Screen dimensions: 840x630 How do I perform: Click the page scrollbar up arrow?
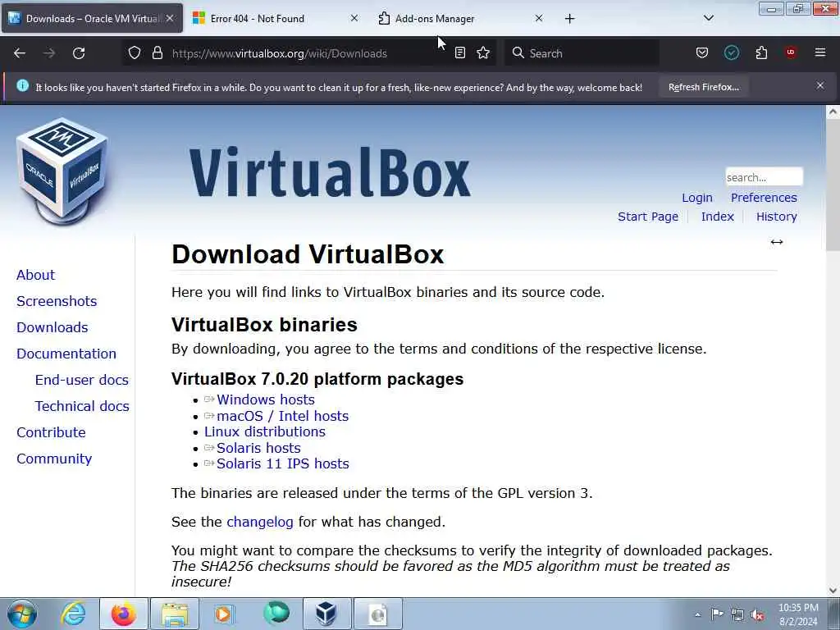(x=833, y=112)
